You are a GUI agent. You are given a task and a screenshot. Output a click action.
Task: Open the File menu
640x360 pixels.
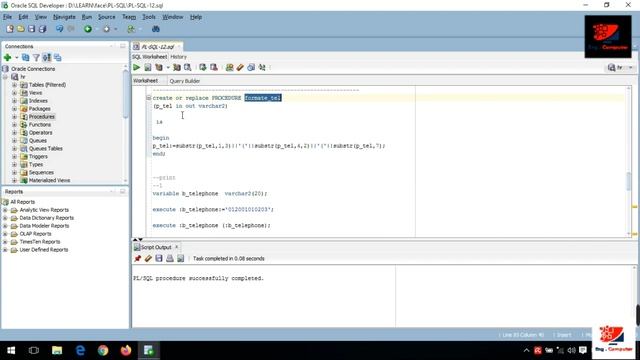click(7, 17)
